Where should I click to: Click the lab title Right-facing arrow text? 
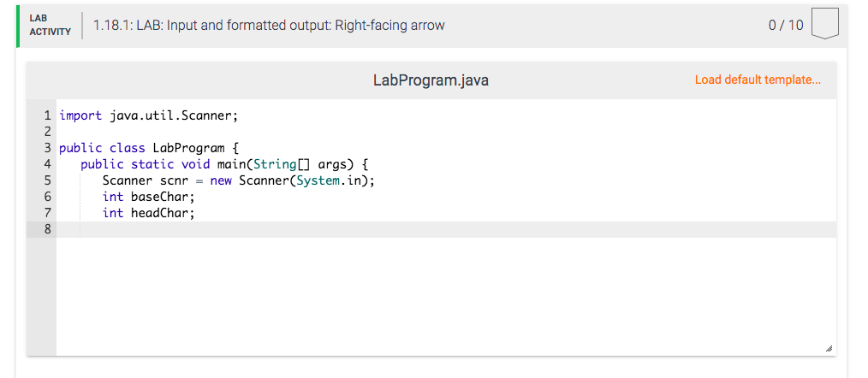(269, 25)
